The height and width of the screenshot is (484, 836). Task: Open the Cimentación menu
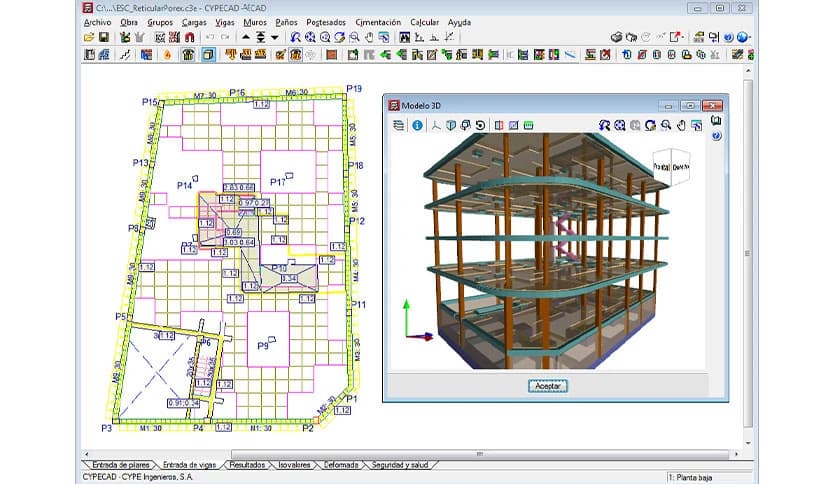pos(379,21)
